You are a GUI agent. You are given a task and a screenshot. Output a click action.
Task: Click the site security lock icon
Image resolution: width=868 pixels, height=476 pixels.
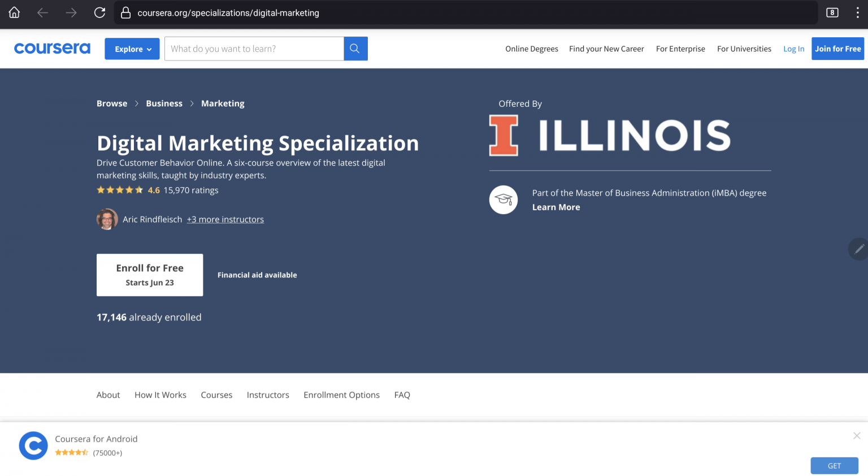point(125,12)
